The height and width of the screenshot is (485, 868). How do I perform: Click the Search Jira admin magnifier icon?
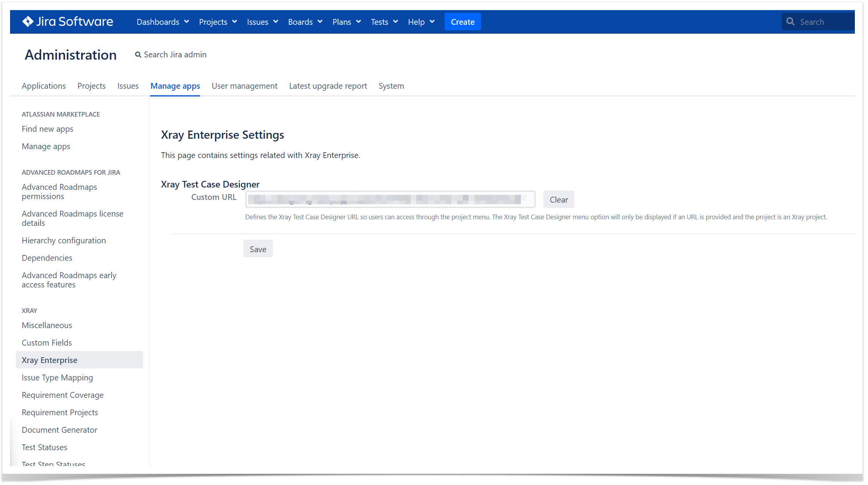[138, 55]
